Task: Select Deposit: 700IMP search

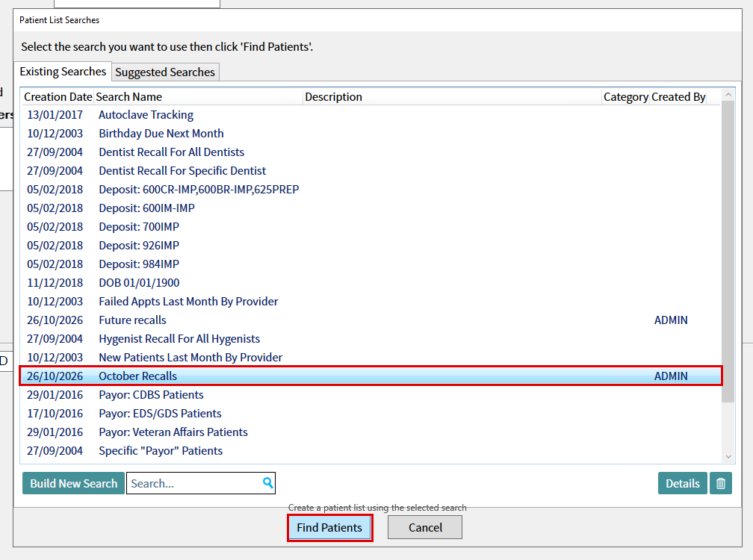Action: click(x=371, y=228)
